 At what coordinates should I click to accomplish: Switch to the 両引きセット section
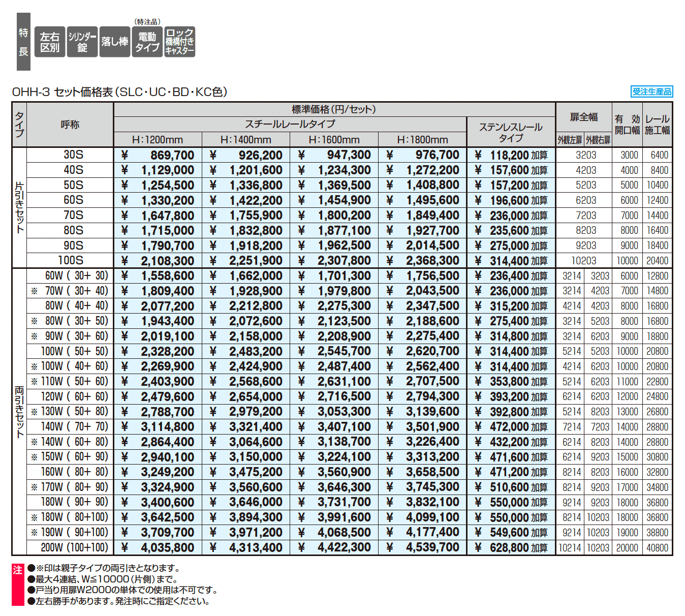(x=19, y=412)
